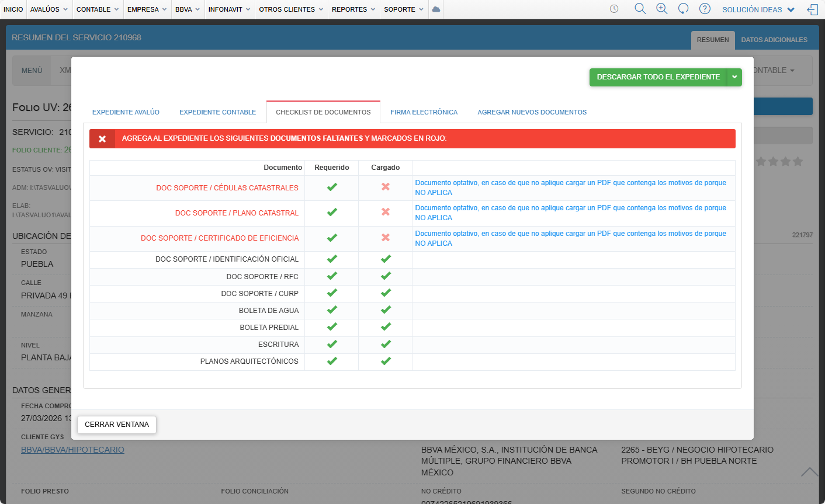Open the Expediente Contable tab

coord(217,112)
